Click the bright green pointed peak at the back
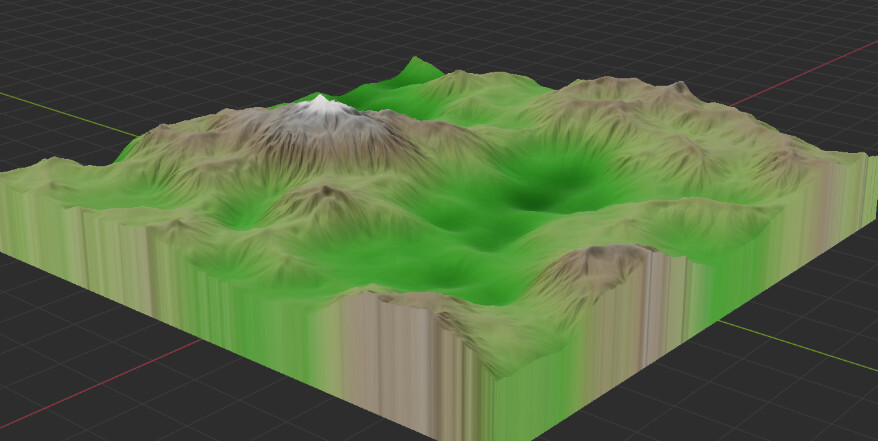The height and width of the screenshot is (441, 878). (417, 66)
